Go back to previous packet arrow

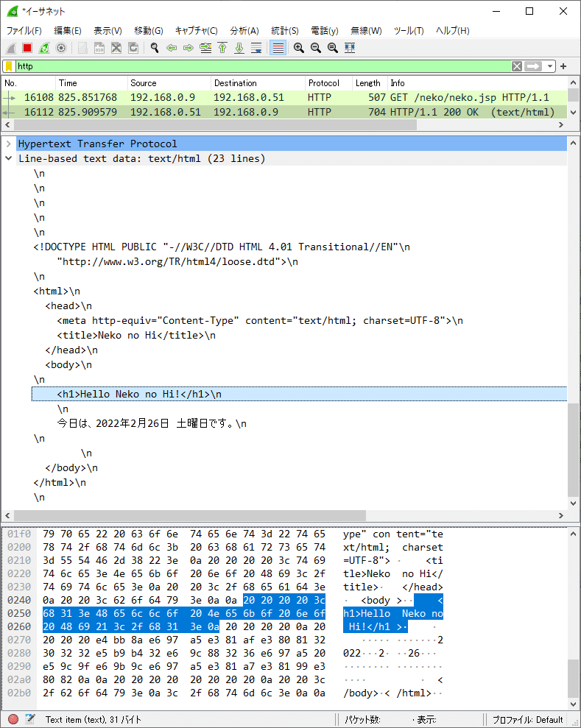172,48
